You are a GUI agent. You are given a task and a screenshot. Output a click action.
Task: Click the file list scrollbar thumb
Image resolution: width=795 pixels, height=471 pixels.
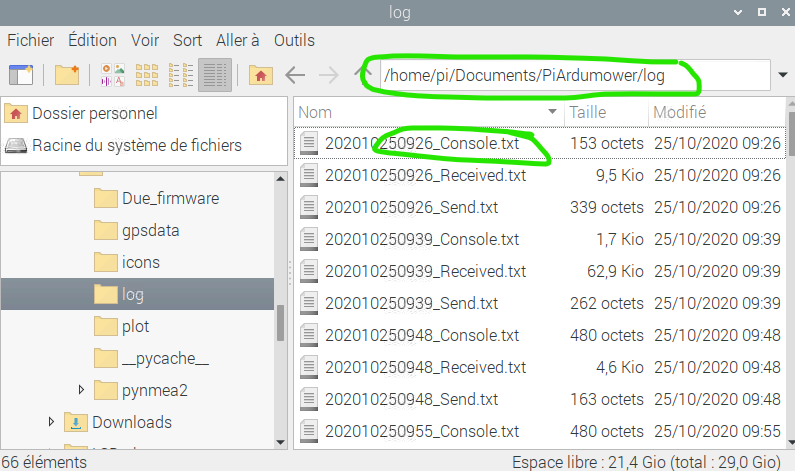(791, 134)
